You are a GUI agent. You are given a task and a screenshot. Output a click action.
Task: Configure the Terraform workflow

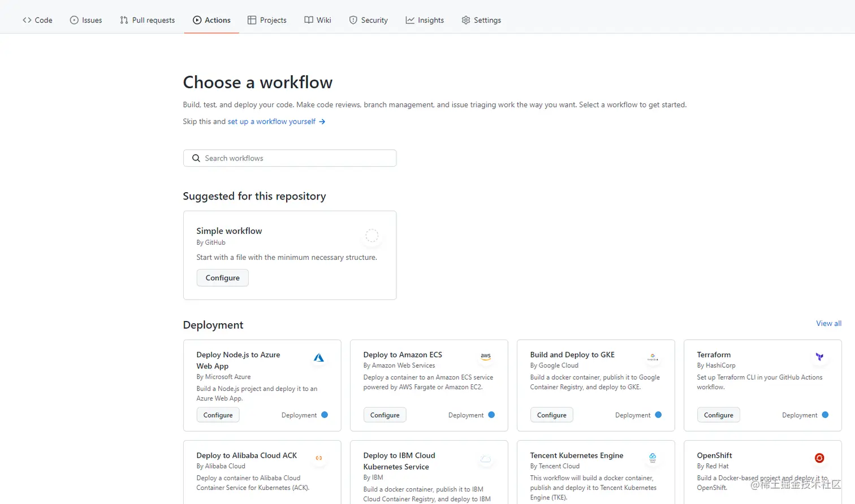[718, 415]
